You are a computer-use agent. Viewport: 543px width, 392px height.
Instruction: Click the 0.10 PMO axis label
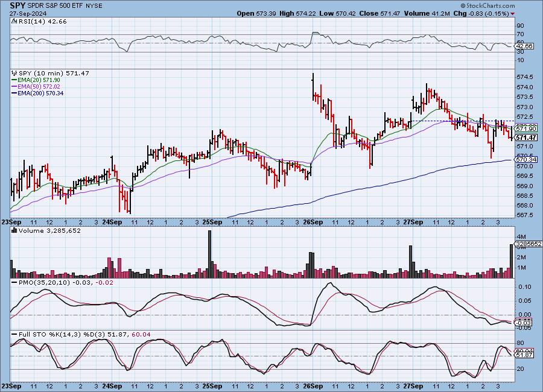525,286
